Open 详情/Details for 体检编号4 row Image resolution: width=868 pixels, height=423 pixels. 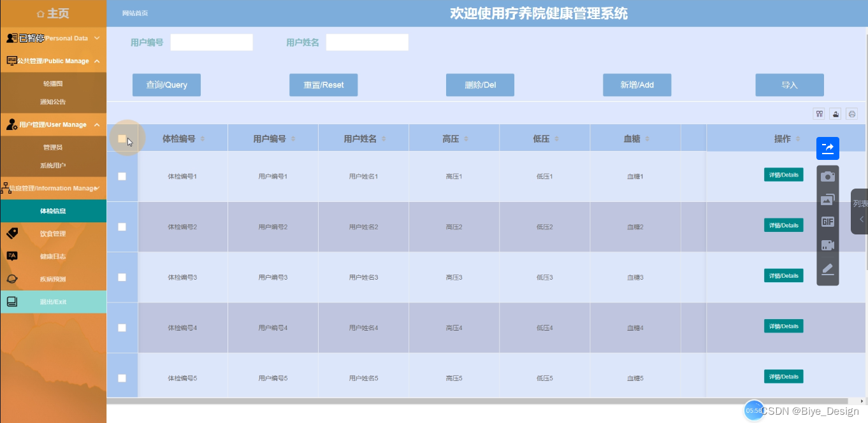783,326
